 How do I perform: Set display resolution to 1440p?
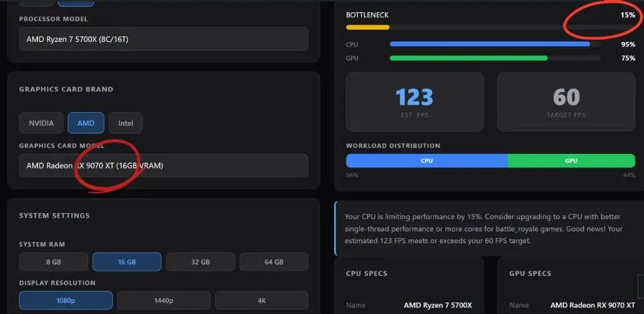(x=164, y=300)
